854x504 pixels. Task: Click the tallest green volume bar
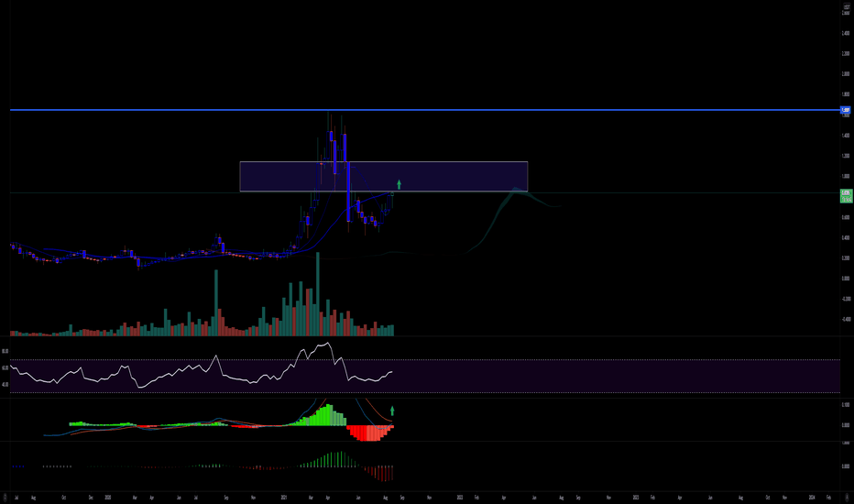pos(318,294)
